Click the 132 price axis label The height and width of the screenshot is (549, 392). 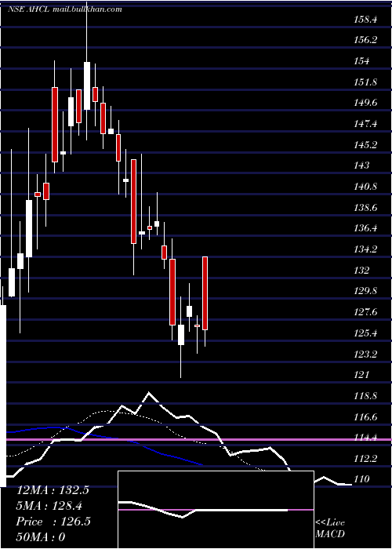coord(362,270)
